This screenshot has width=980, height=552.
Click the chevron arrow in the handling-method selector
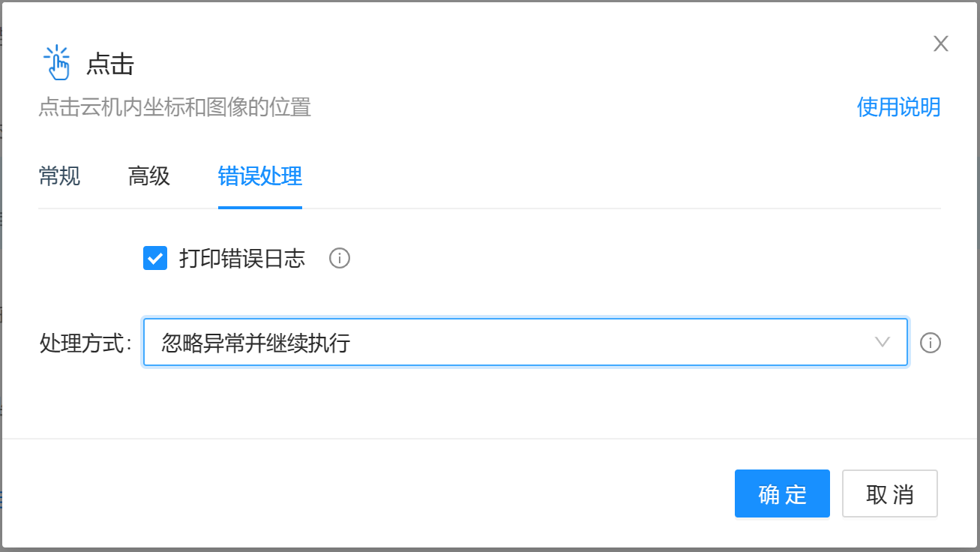(884, 343)
